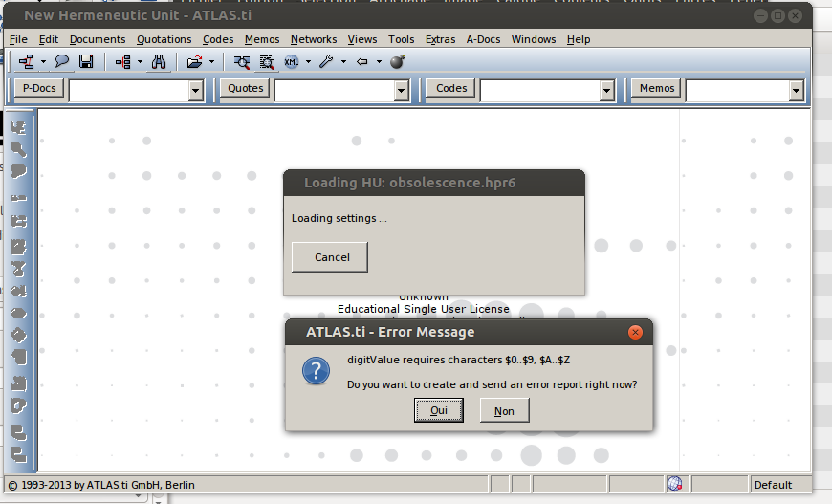Expand the P-Docs combo box arrow
Viewport: 832px width, 504px height.
196,91
